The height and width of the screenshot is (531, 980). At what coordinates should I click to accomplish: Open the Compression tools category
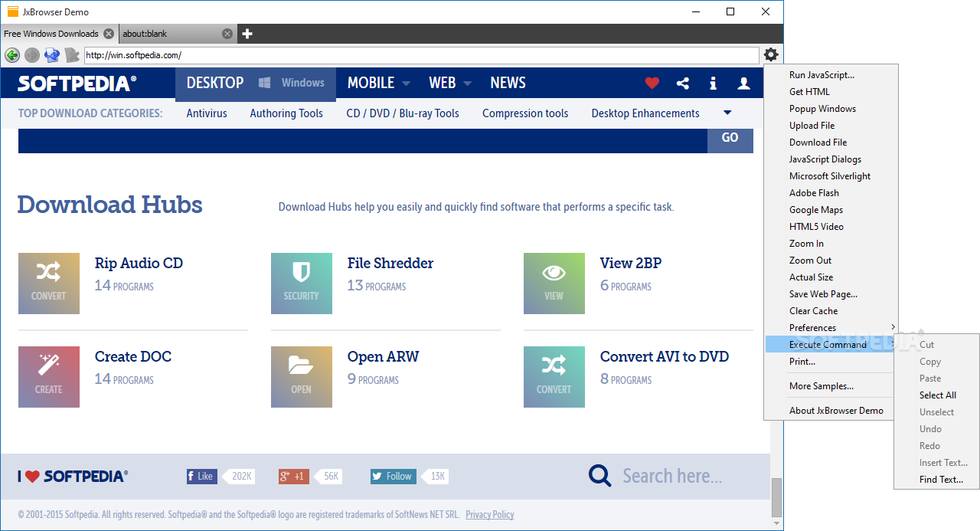pyautogui.click(x=525, y=113)
